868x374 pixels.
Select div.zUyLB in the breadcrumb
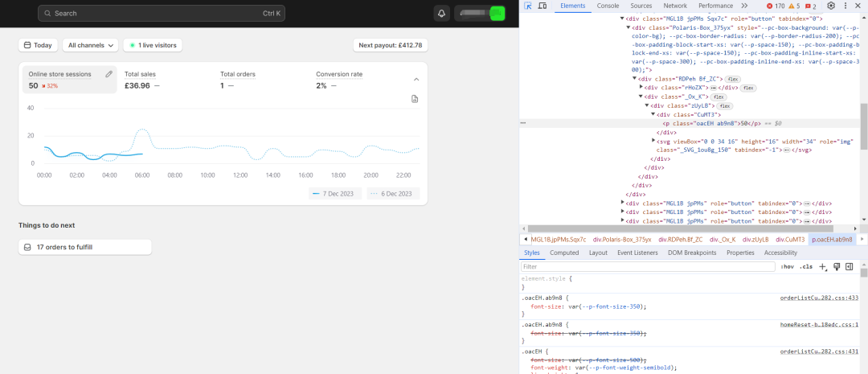tap(755, 240)
